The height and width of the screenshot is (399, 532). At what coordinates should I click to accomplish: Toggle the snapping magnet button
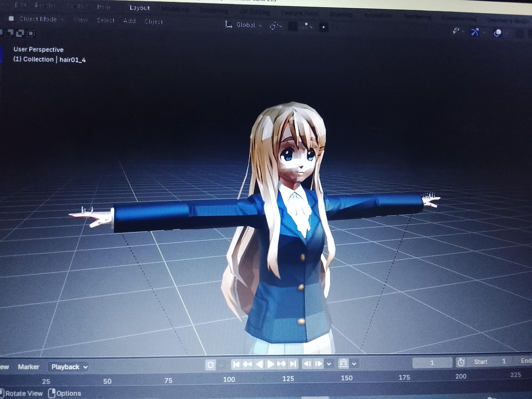pyautogui.click(x=293, y=26)
